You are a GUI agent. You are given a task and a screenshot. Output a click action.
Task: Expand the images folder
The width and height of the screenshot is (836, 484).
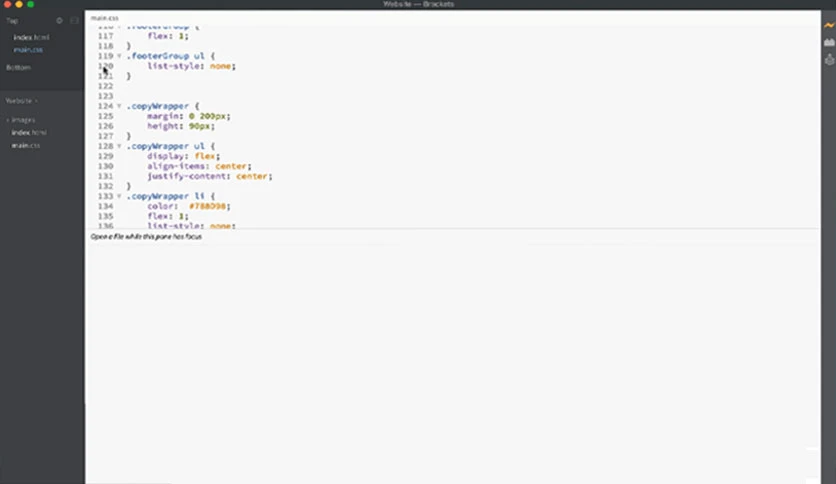[x=21, y=120]
